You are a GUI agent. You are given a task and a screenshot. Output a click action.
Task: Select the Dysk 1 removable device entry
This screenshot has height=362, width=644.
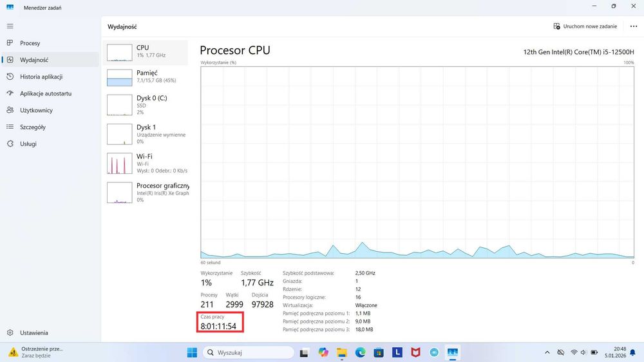pyautogui.click(x=146, y=134)
